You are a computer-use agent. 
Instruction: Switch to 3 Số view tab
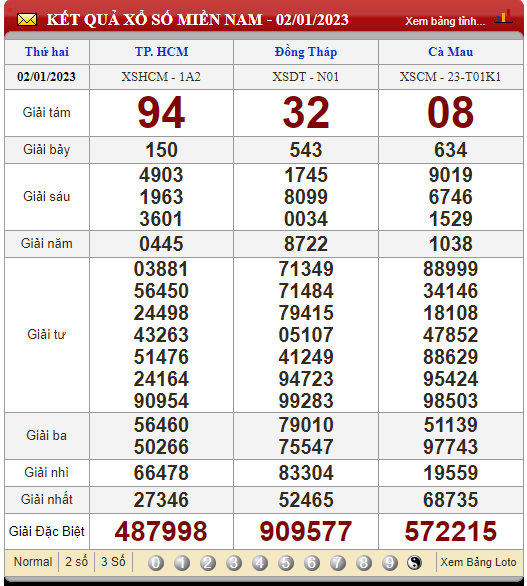tap(113, 562)
